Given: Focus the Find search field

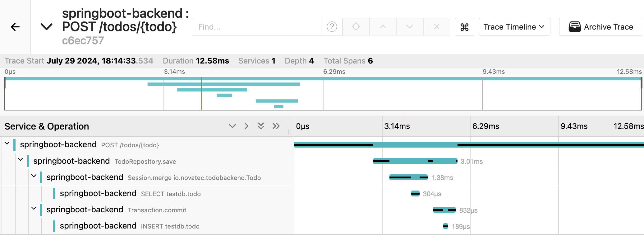Looking at the screenshot, I should tap(256, 27).
